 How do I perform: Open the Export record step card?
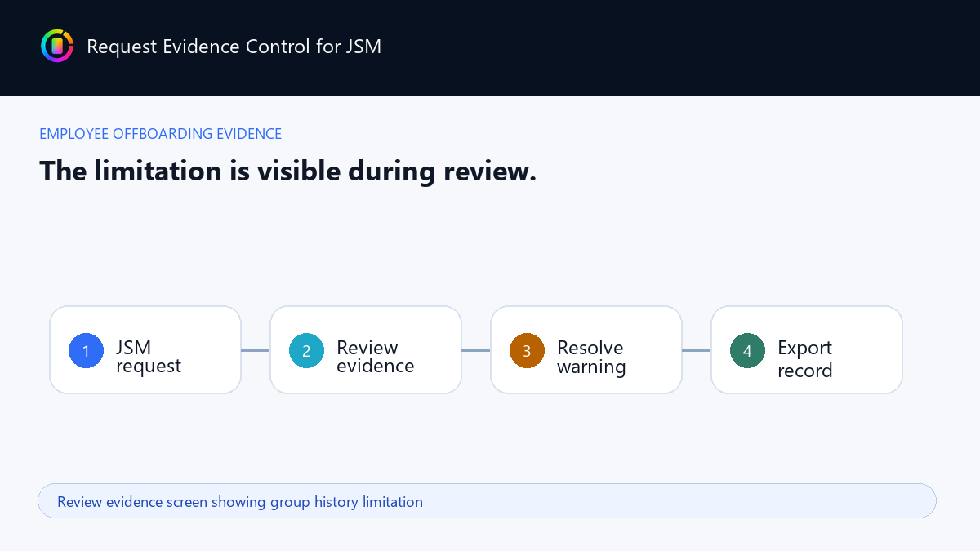tap(807, 350)
